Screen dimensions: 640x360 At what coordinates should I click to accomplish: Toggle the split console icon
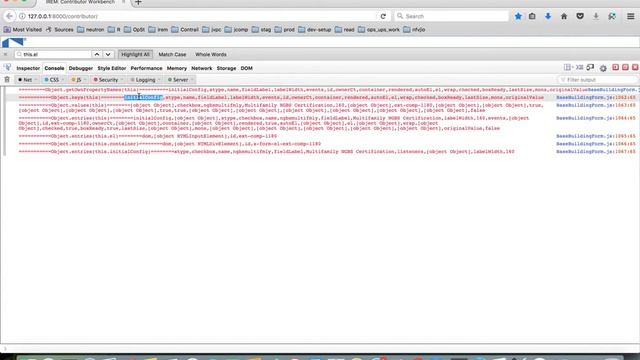point(579,67)
